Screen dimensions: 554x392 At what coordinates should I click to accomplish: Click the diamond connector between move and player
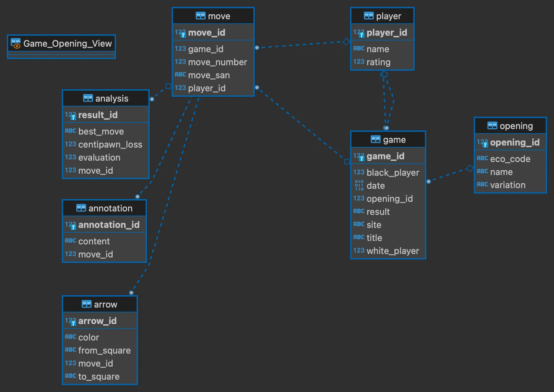(346, 42)
